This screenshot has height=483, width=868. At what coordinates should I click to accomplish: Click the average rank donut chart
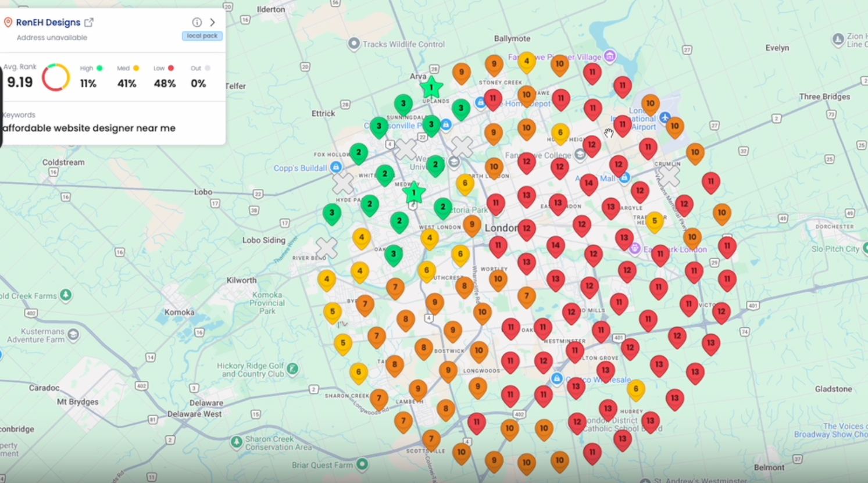[x=56, y=77]
